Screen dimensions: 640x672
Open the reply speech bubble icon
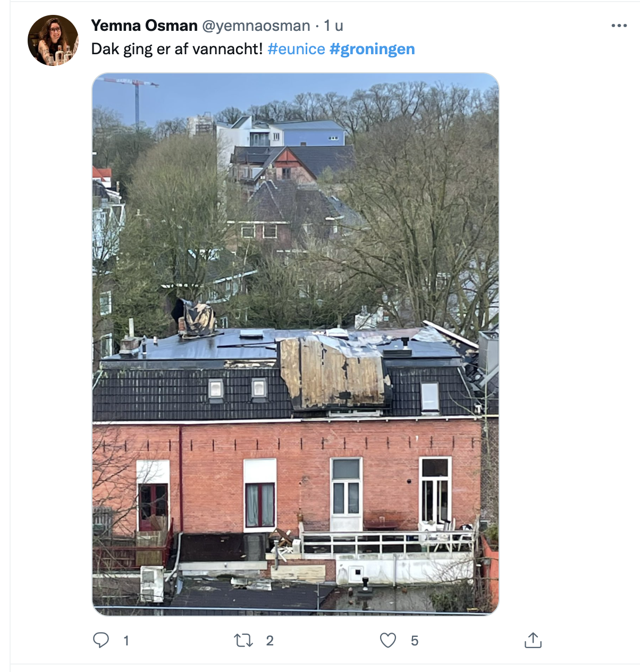[100, 640]
